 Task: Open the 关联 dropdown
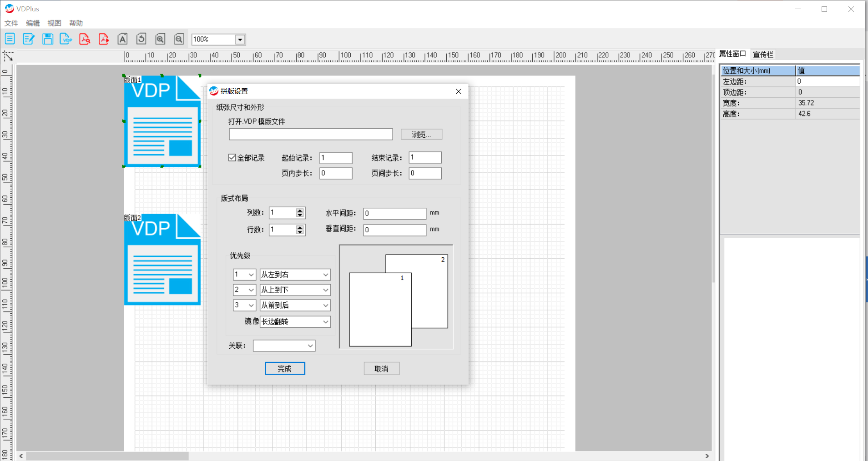click(x=284, y=346)
